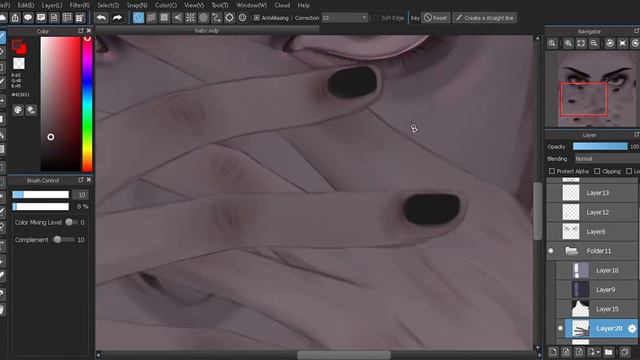Create a new layer folder icon
640x360 pixels.
(x=609, y=352)
